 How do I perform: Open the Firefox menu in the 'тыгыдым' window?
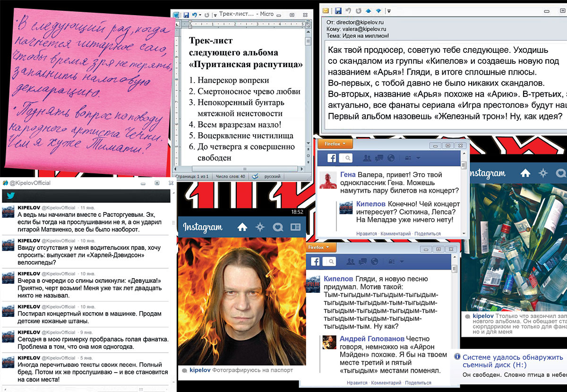point(321,247)
